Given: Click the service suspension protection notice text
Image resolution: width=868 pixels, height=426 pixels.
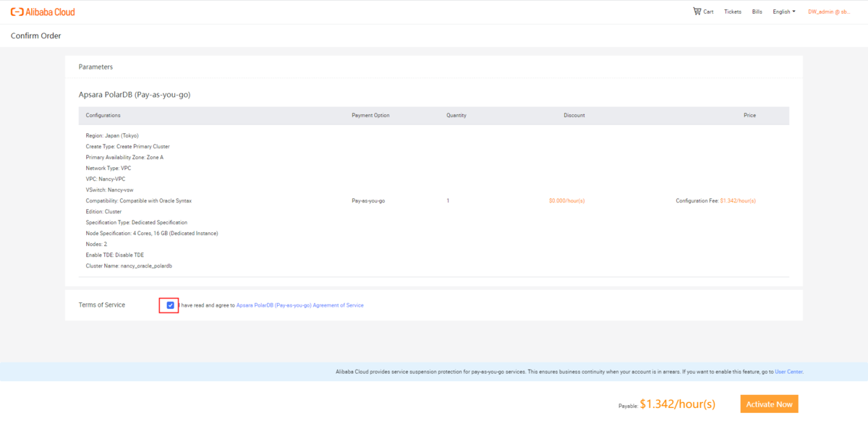Looking at the screenshot, I should [x=569, y=372].
